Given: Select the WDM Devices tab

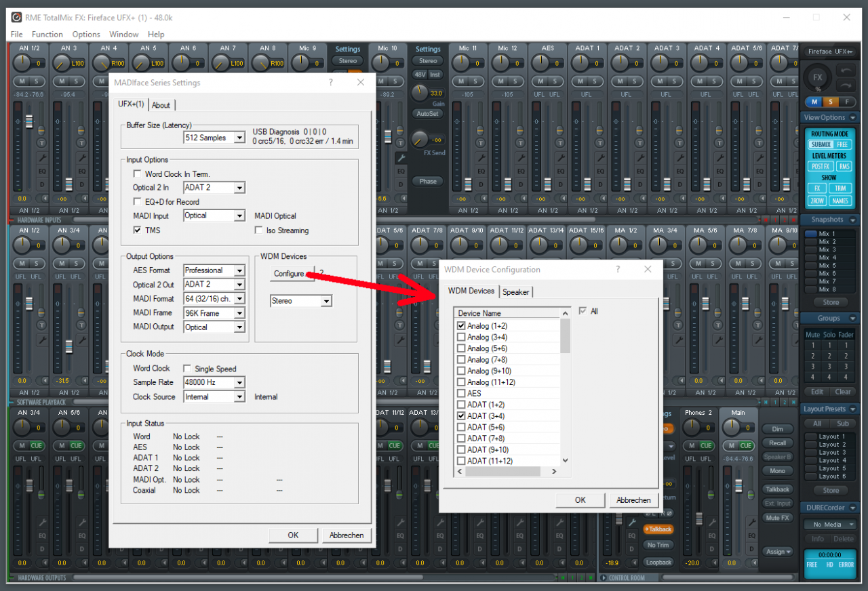Looking at the screenshot, I should coord(471,291).
